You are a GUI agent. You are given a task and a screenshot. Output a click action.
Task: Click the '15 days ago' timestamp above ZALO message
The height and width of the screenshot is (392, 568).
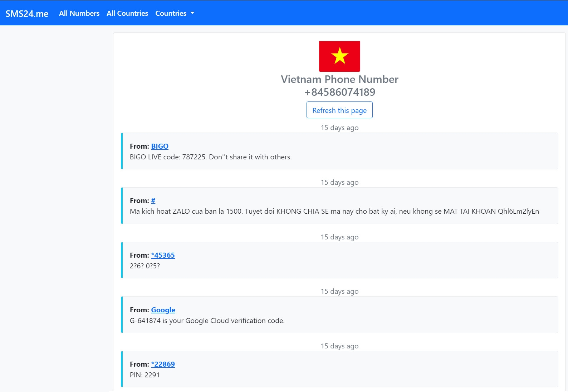point(339,182)
